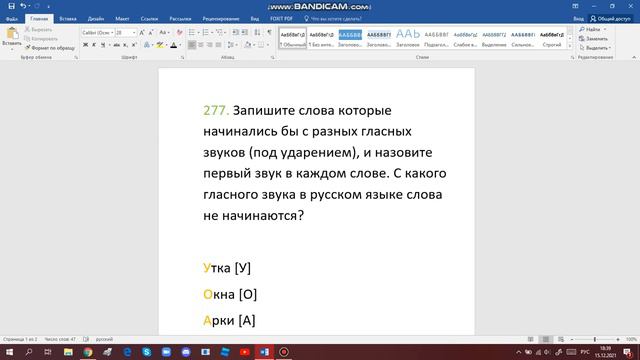This screenshot has width=640, height=360.
Task: Apply yellow text highlight color
Action: pyautogui.click(x=160, y=45)
